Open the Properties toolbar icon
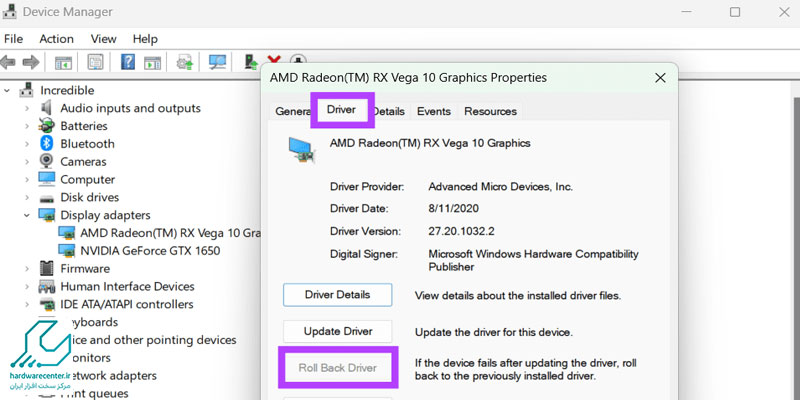Viewport: 800px width, 400px height. 95,62
